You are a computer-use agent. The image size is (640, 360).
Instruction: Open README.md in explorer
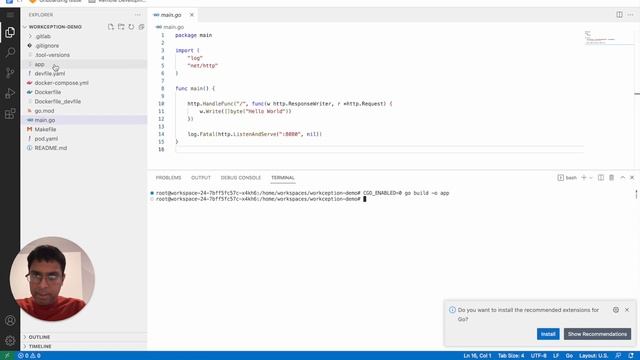(84, 148)
